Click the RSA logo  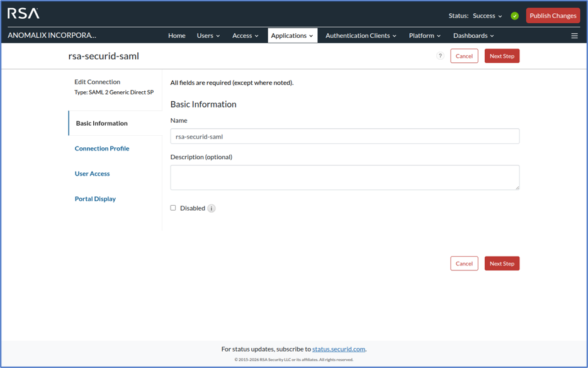pyautogui.click(x=23, y=13)
